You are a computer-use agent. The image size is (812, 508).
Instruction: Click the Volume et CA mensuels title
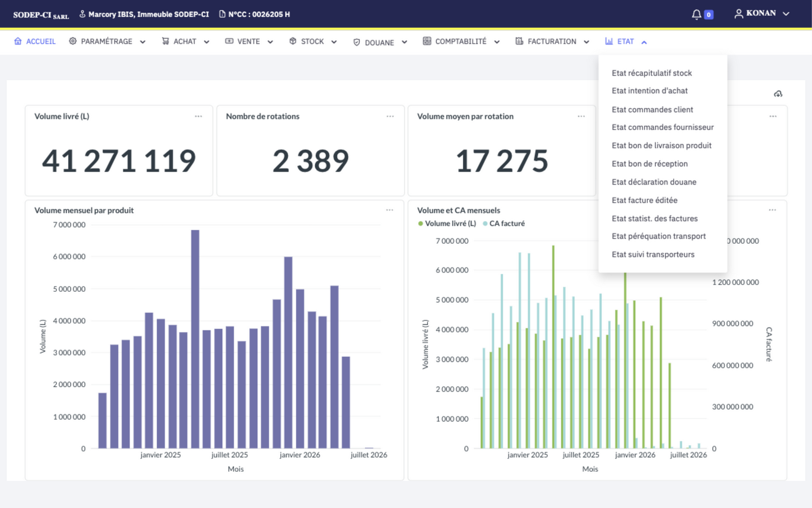pos(458,211)
